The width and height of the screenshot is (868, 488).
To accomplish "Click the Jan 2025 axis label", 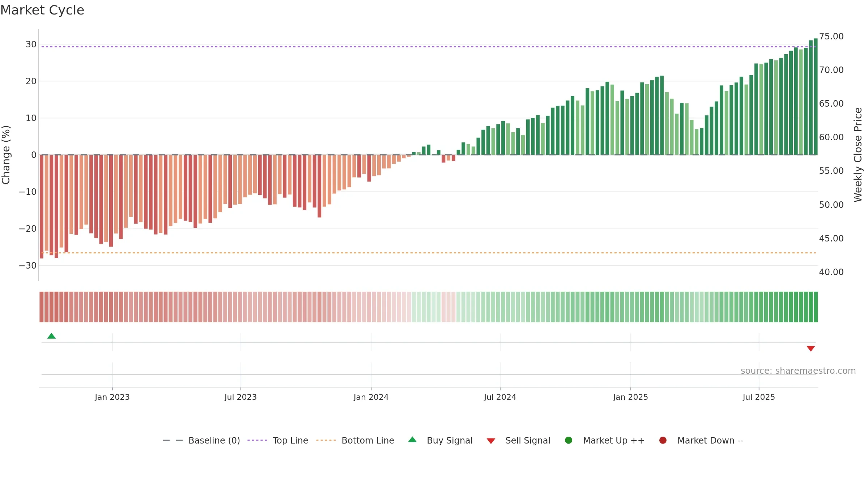I will (x=630, y=397).
